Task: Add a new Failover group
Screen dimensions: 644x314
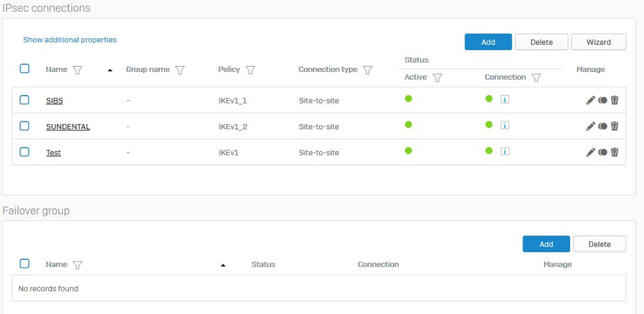Action: (x=546, y=244)
